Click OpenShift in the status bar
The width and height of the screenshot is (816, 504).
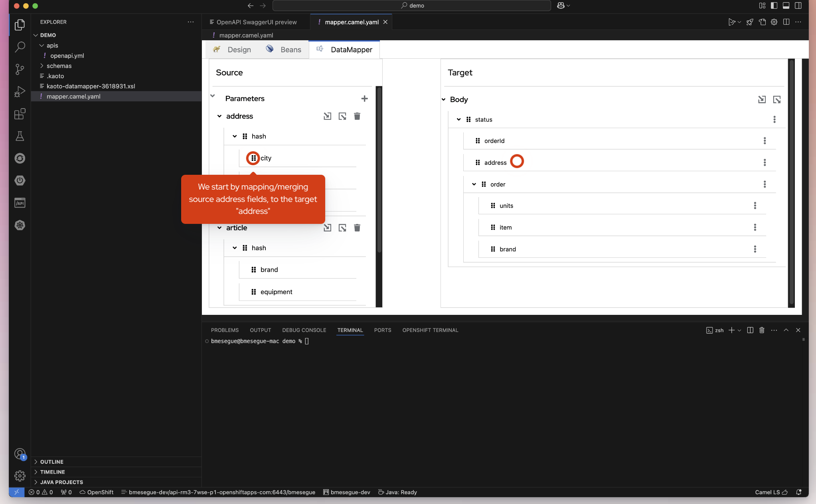[96, 492]
